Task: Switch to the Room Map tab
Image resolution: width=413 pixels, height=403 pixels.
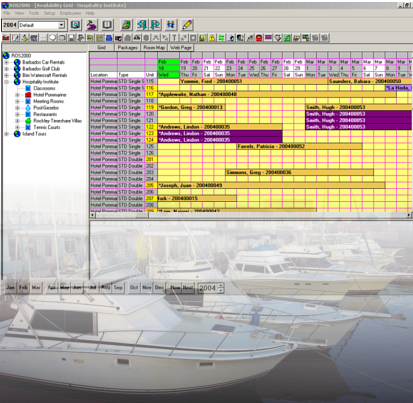Action: click(x=154, y=48)
